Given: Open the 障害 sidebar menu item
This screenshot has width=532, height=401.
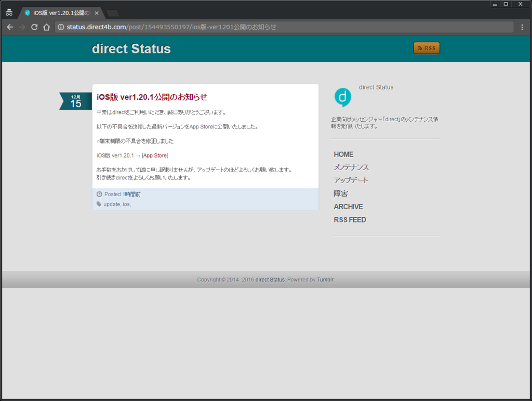Looking at the screenshot, I should (x=341, y=193).
